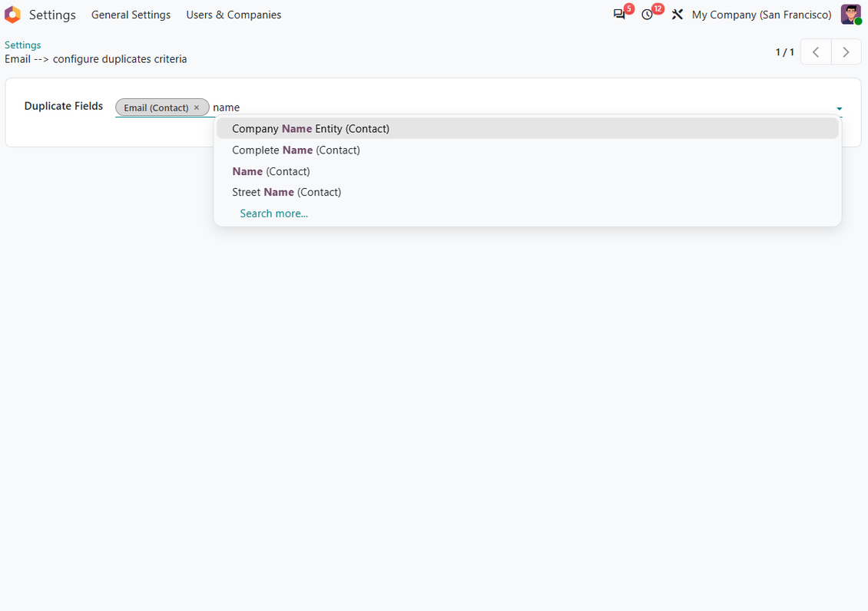Viewport: 868px width, 611px height.
Task: Open the user avatar menu
Action: click(x=850, y=15)
